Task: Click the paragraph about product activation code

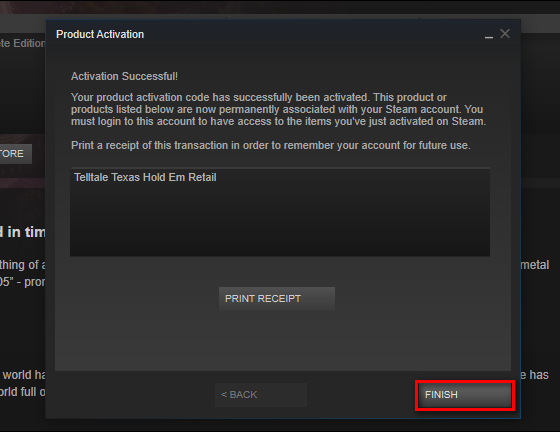Action: point(279,109)
